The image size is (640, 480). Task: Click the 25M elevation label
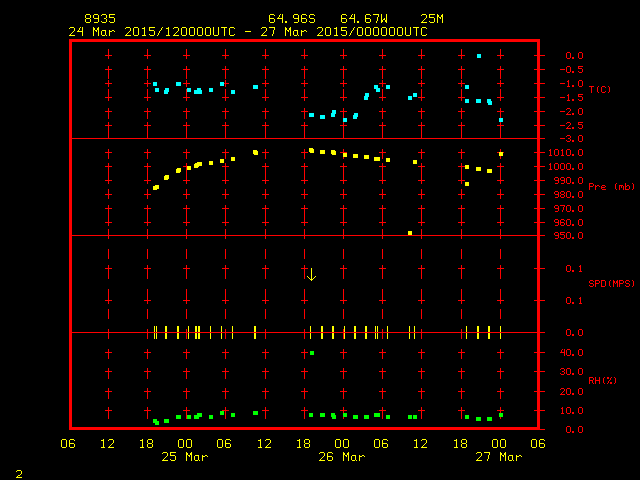(x=432, y=19)
